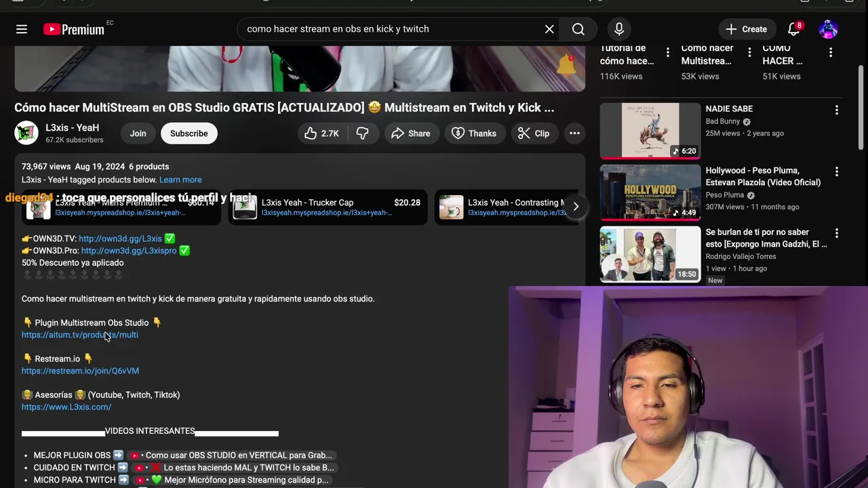The width and height of the screenshot is (868, 488).
Task: Open the hamburger guide menu
Action: [x=22, y=29]
